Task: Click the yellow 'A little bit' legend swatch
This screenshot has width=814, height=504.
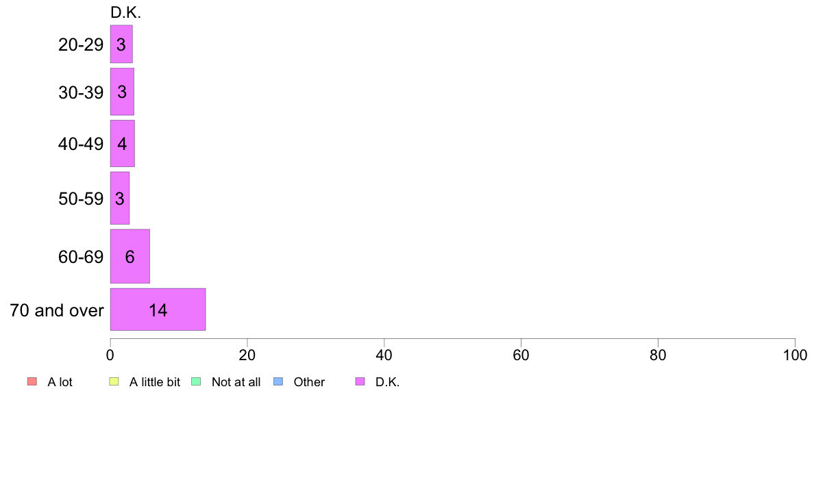Action: point(114,381)
